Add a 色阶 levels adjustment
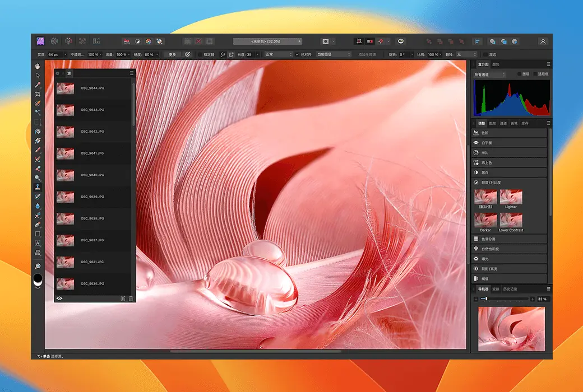This screenshot has width=583, height=392. pos(509,133)
